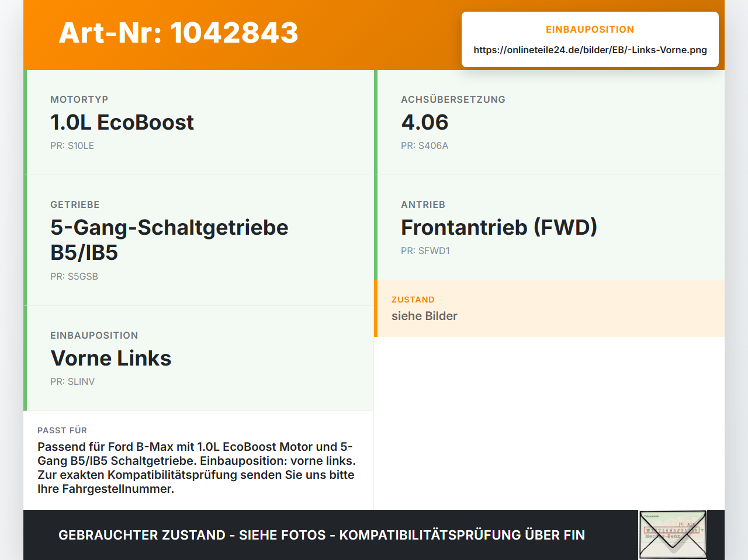Click the ZUSTAND label
The width and height of the screenshot is (748, 560).
click(413, 300)
